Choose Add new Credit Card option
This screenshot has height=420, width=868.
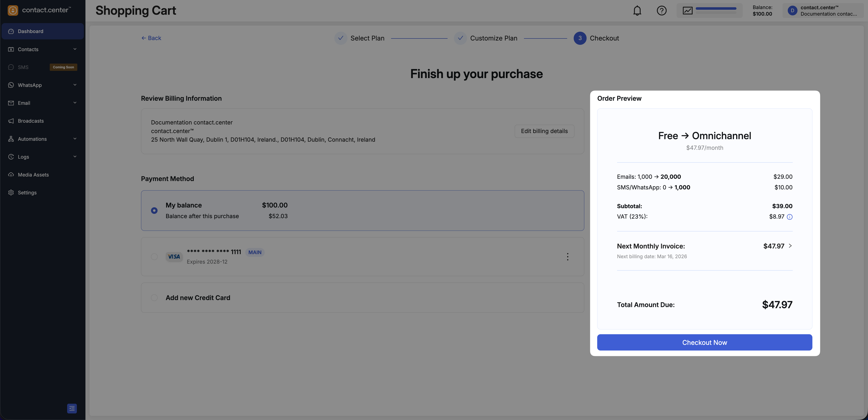click(154, 298)
